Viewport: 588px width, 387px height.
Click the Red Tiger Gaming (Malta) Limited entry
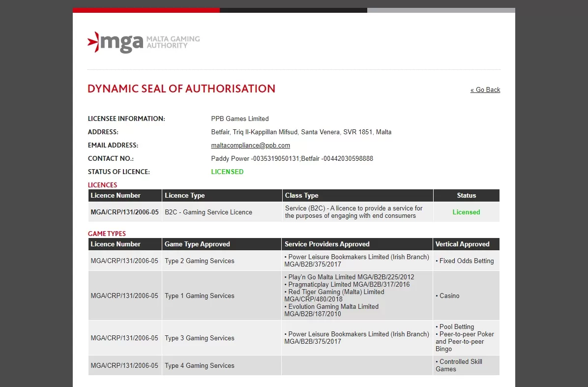(x=334, y=296)
